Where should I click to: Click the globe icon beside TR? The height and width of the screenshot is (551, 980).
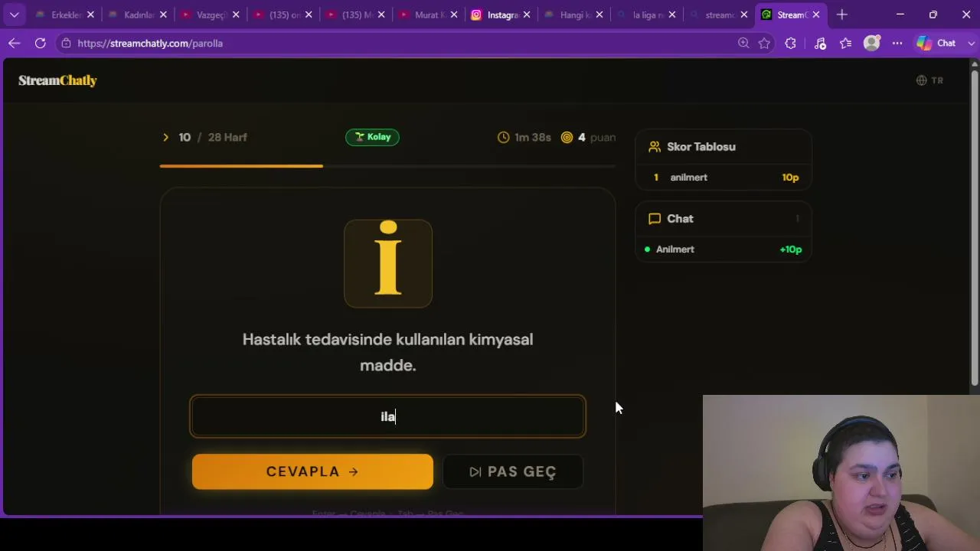[x=922, y=80]
